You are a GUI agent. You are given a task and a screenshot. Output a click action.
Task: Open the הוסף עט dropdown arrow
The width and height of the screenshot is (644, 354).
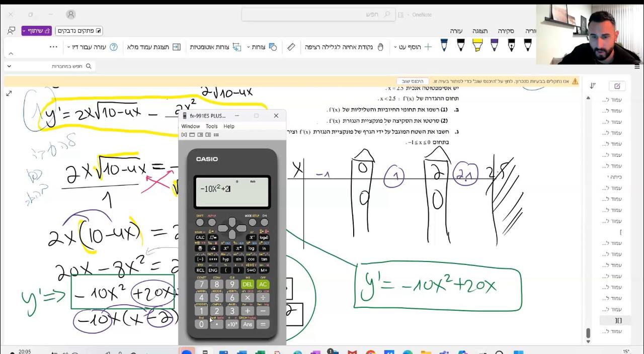tap(395, 47)
